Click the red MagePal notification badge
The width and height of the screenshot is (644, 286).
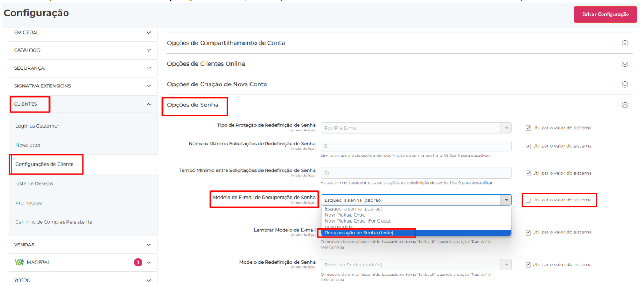(x=138, y=263)
